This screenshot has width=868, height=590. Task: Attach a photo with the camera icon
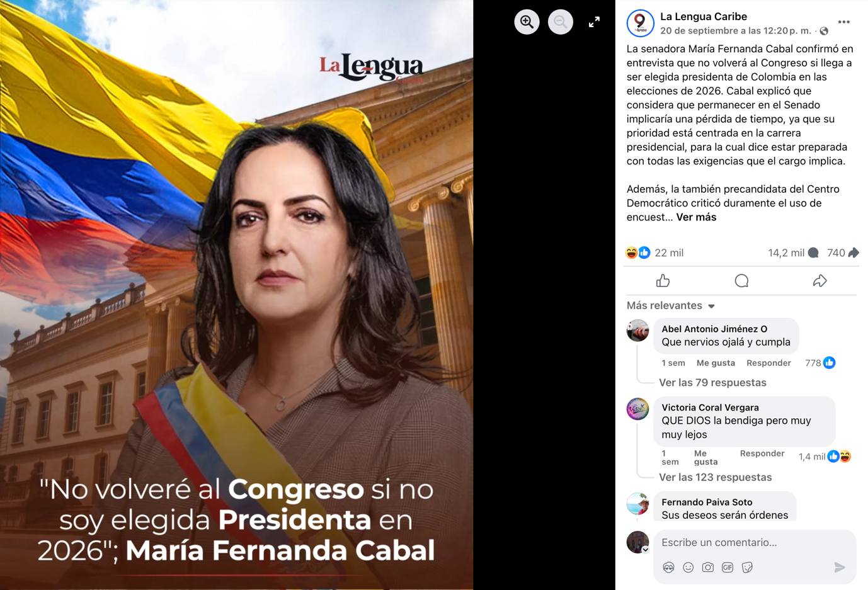point(708,567)
